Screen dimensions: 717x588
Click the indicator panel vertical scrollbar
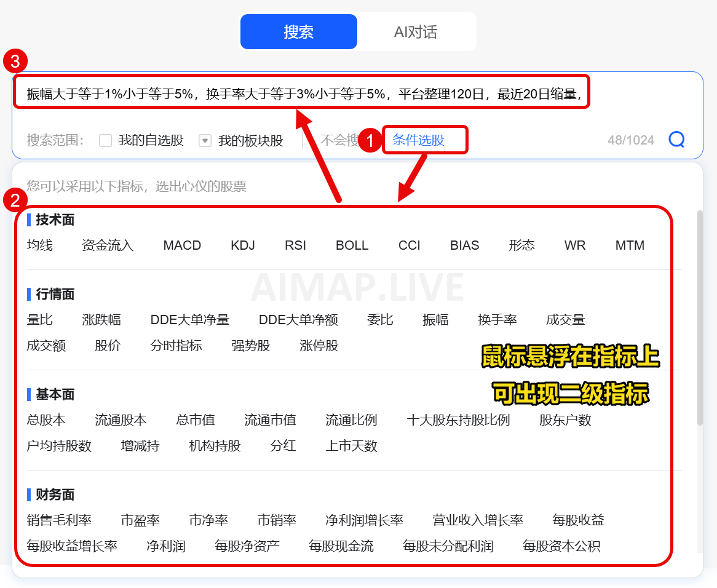[700, 318]
